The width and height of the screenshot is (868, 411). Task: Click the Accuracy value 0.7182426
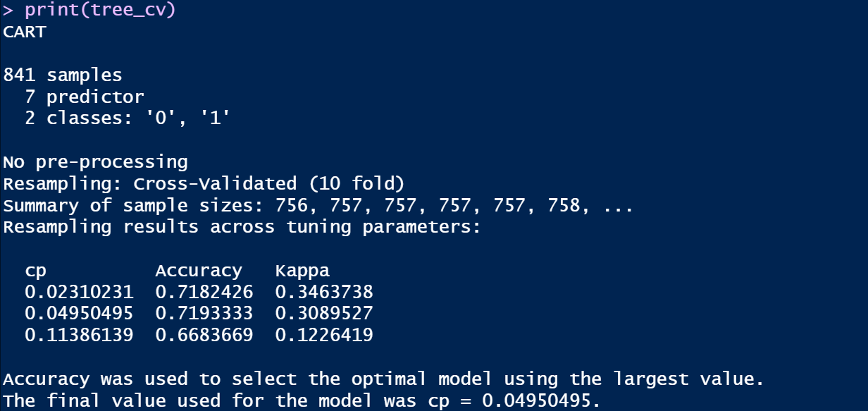(204, 292)
